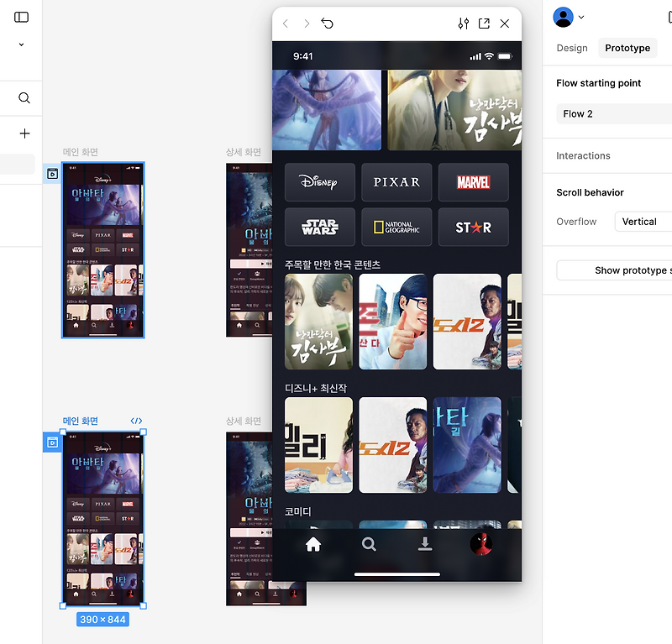
Task: Restart the prototype with the replay icon
Action: pos(327,24)
